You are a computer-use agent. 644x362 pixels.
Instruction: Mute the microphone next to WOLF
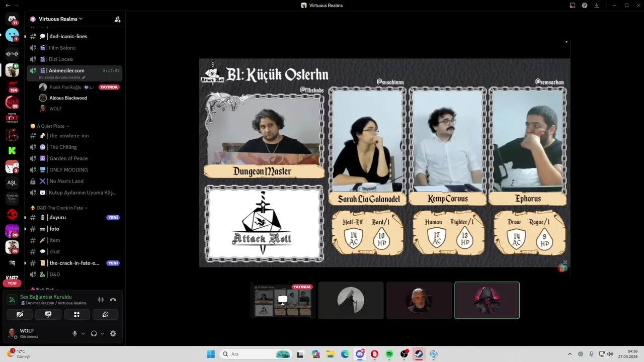75,333
